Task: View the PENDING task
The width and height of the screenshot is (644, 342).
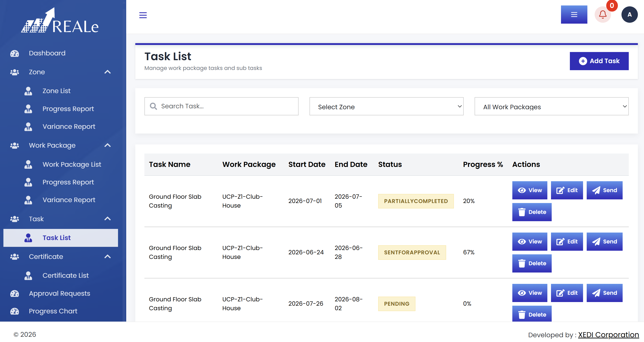Action: (529, 293)
